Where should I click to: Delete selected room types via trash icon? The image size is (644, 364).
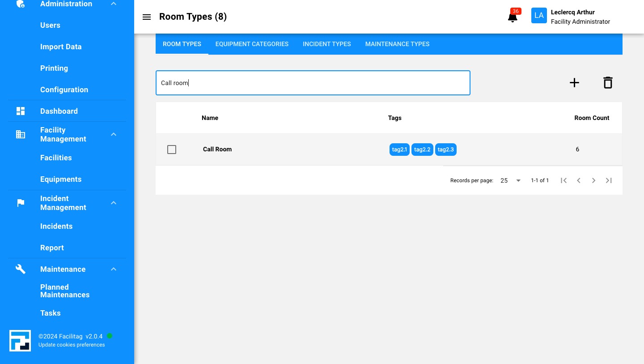point(608,83)
